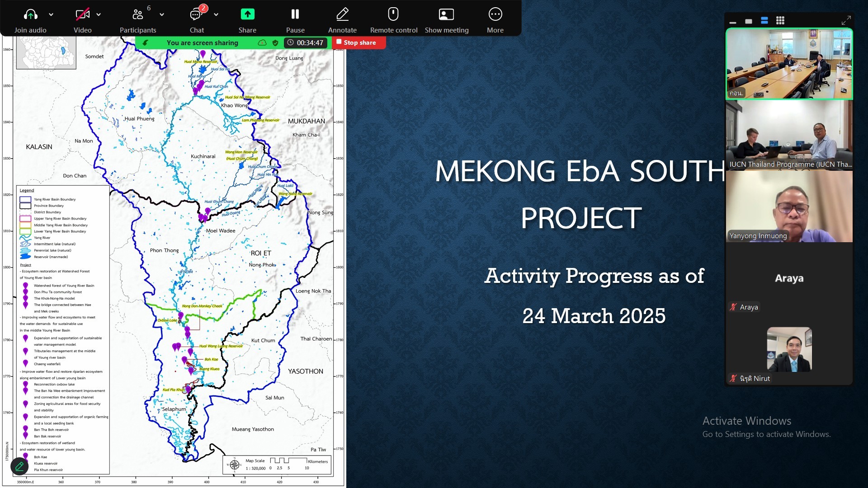
Task: Switch video panel to vertical strip view
Action: click(764, 21)
